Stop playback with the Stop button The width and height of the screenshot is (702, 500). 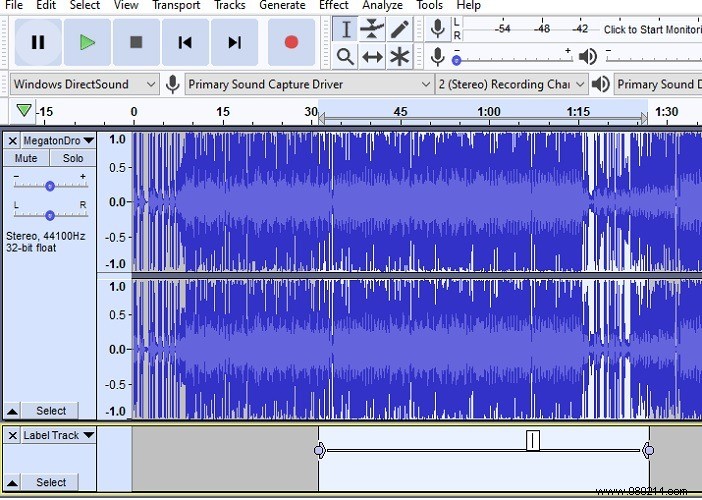(136, 43)
